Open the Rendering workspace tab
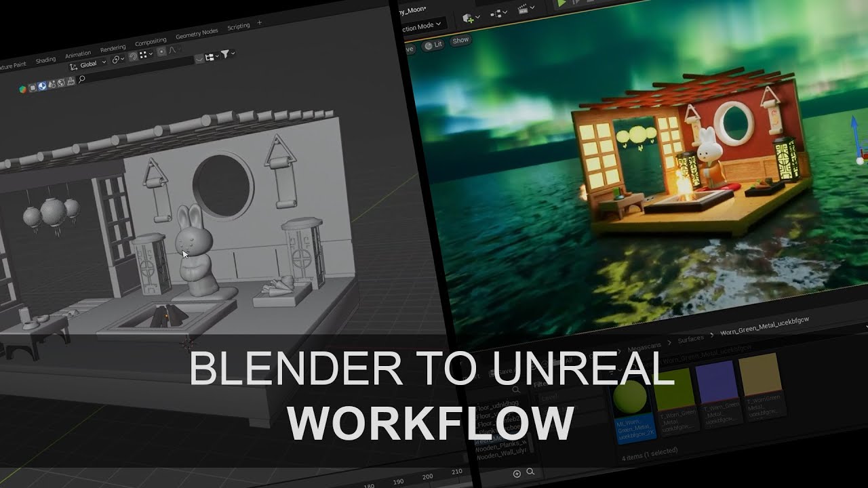The image size is (868, 488). [x=113, y=48]
